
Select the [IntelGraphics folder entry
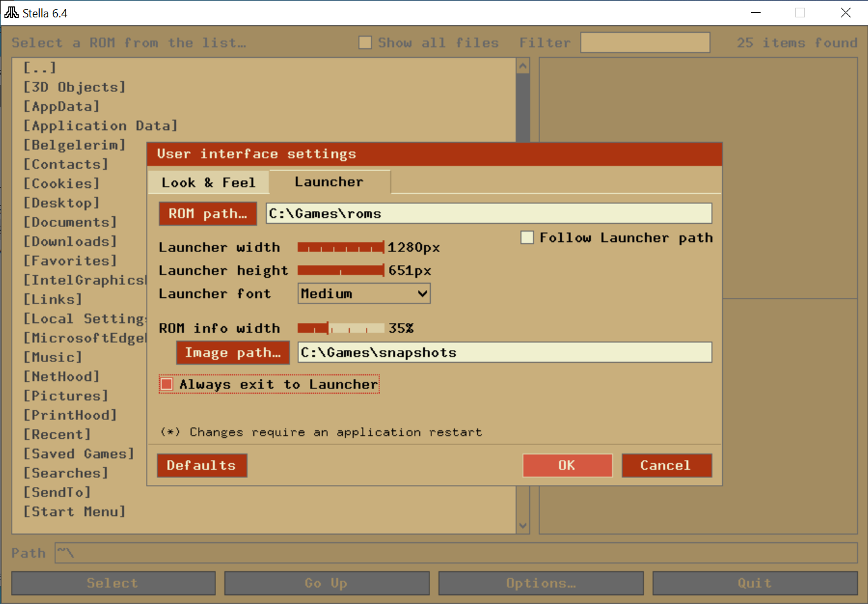tap(84, 280)
